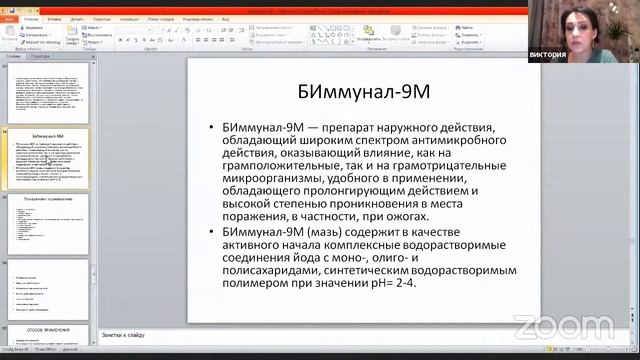Viewport: 640px width, 360px height.
Task: Click the columns icon
Action: (232, 40)
